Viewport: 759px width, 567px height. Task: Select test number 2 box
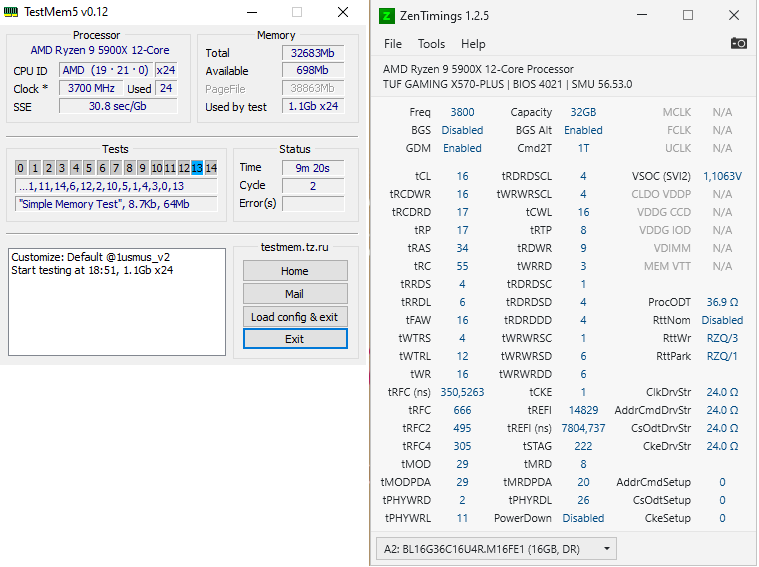(48, 168)
